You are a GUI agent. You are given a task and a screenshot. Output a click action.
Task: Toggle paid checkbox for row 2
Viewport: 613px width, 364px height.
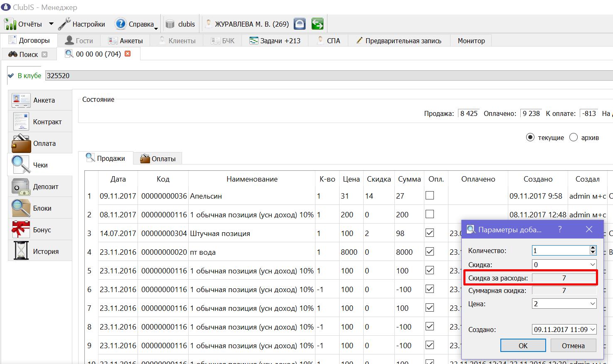coord(430,214)
